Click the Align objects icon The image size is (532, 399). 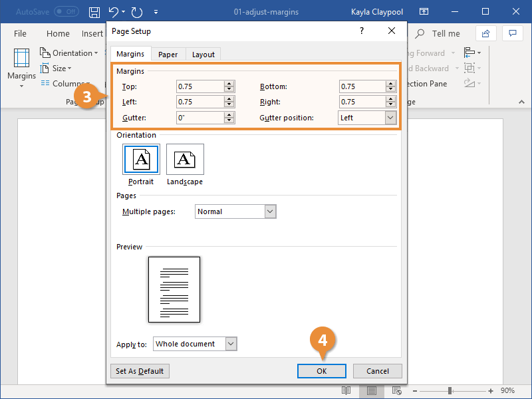pos(472,53)
